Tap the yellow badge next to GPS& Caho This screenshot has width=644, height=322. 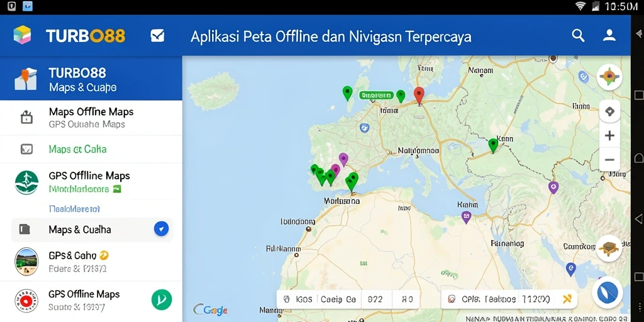(104, 255)
